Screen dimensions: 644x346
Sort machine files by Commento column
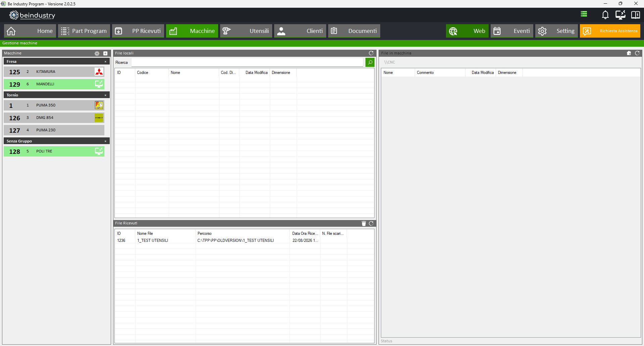(x=440, y=73)
